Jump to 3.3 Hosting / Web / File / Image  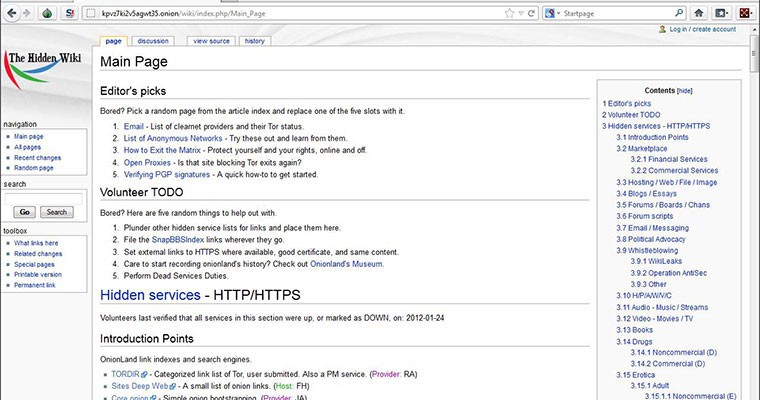(x=666, y=183)
